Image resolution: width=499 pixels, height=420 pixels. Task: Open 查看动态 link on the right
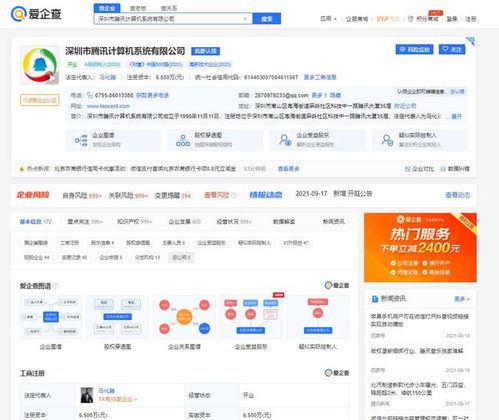pos(458,195)
